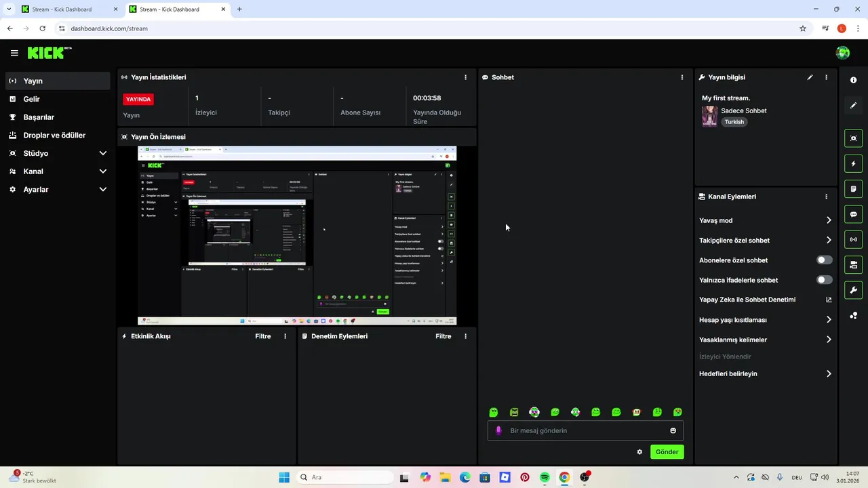This screenshot has height=488, width=868.
Task: Insert the last heart-eyes green emote
Action: click(677, 412)
